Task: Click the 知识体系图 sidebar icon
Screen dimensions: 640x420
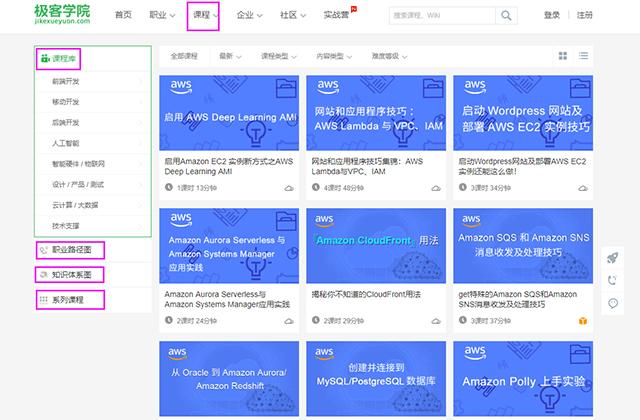Action: [44, 275]
